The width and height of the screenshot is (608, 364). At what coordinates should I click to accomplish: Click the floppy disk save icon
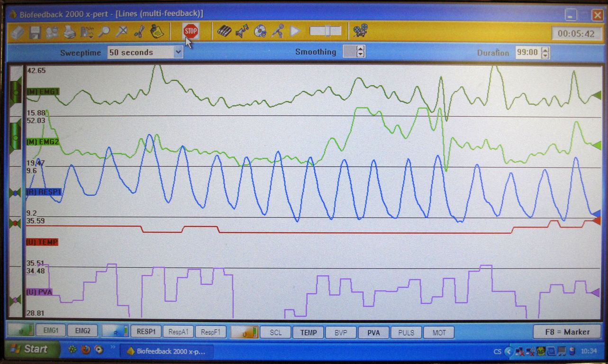(35, 32)
